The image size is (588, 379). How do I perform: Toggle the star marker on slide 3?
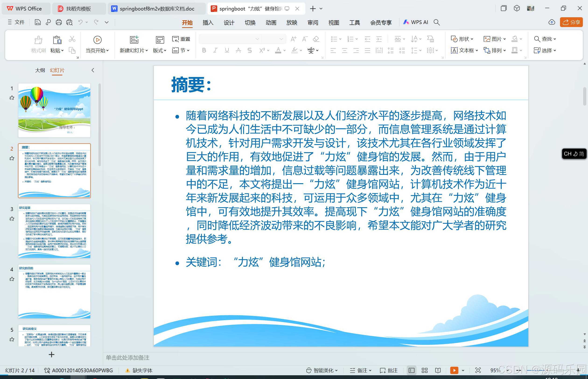[x=12, y=219]
